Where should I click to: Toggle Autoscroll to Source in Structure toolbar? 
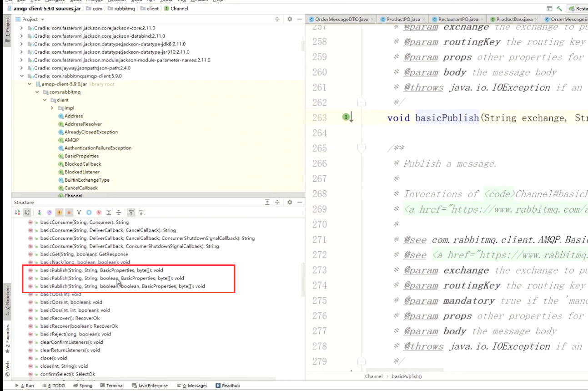click(131, 213)
